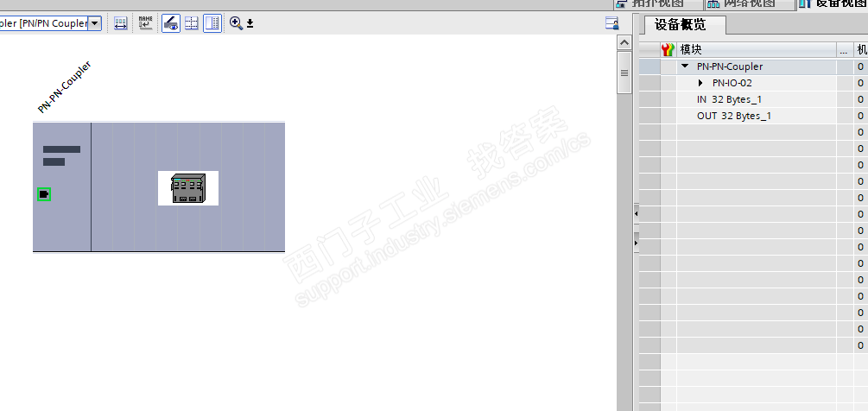This screenshot has height=411, width=868.
Task: Click the 0 cell in the PN-PN-Coupler row
Action: point(860,66)
